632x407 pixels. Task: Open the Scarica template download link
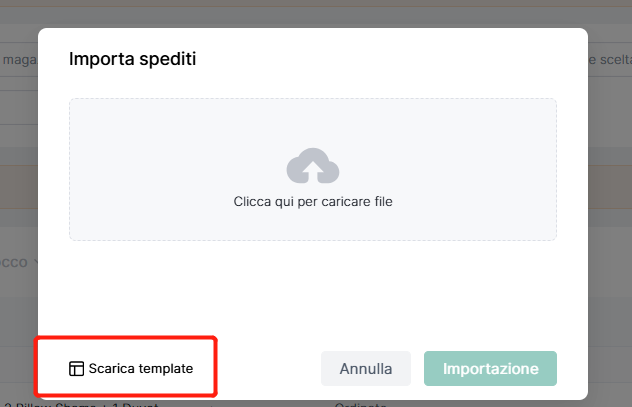point(131,368)
